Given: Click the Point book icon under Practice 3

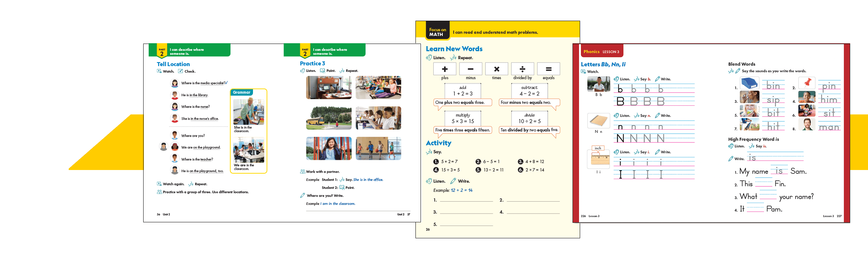Looking at the screenshot, I should (322, 71).
